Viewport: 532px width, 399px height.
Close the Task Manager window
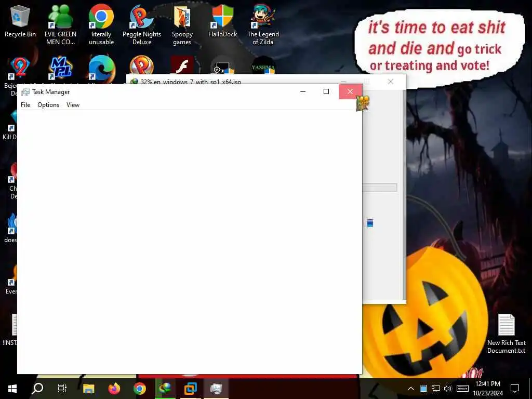350,91
